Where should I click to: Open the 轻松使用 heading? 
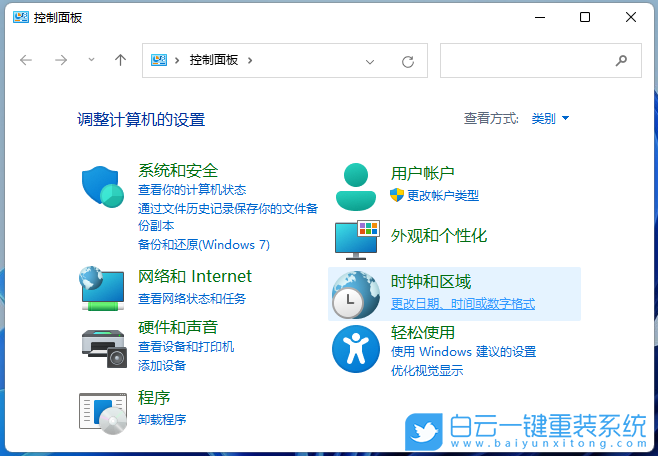point(423,332)
